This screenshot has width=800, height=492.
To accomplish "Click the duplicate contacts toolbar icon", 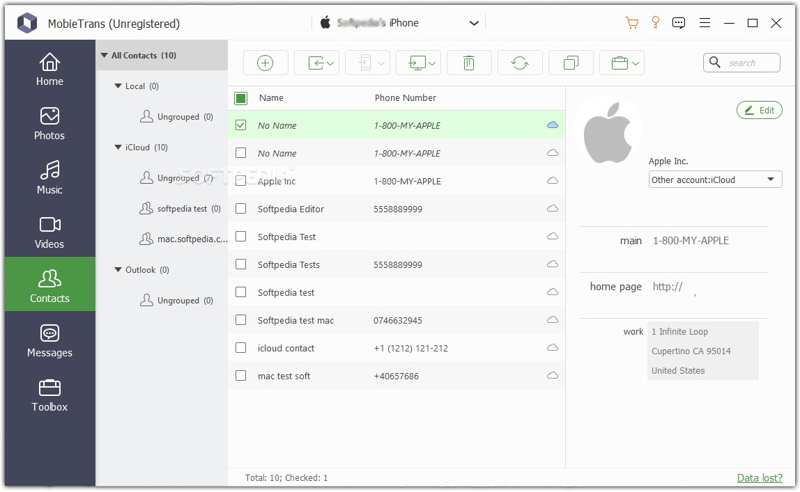I will pyautogui.click(x=571, y=63).
